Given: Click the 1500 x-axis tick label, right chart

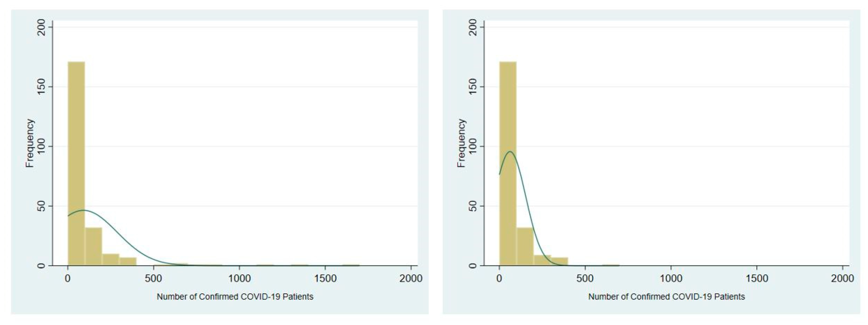Looking at the screenshot, I should (x=757, y=278).
